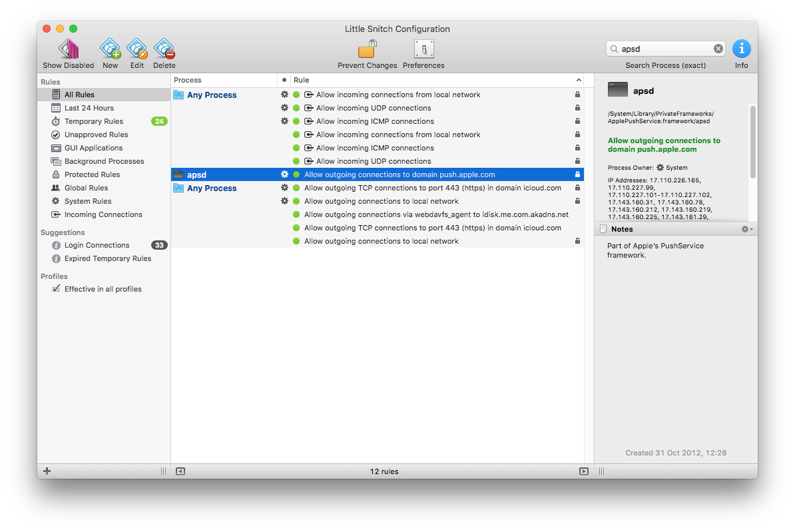Click the Temporary Rules 24 badge

[x=159, y=121]
